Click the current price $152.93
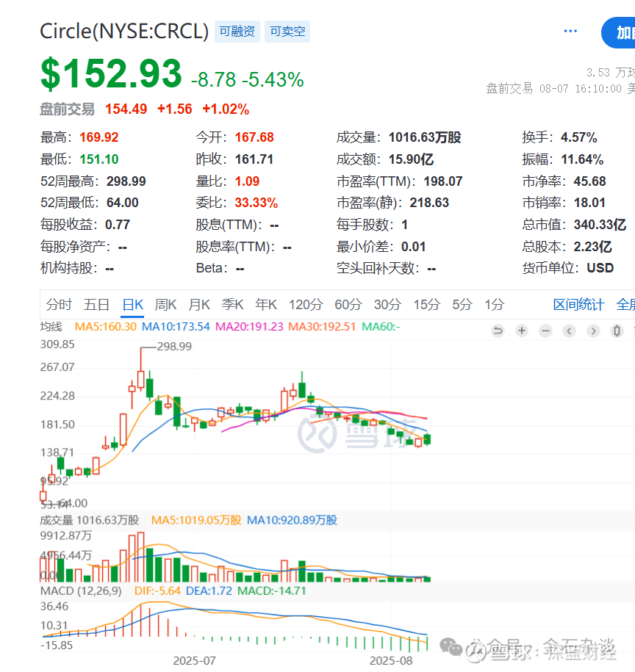This screenshot has width=635, height=672. click(112, 73)
